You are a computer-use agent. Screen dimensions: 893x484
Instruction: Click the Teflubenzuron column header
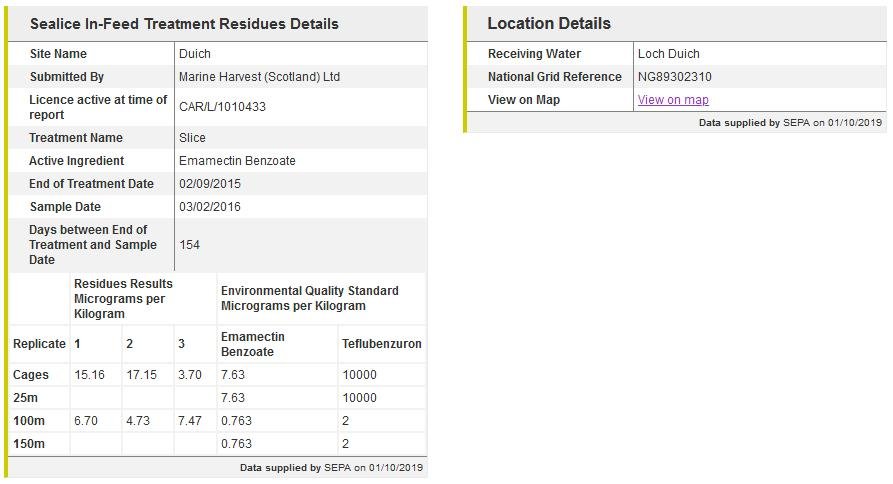click(382, 344)
